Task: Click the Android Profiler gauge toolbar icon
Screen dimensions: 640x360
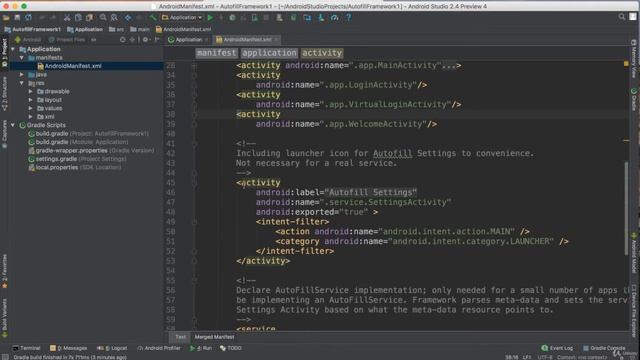Action: click(335, 18)
